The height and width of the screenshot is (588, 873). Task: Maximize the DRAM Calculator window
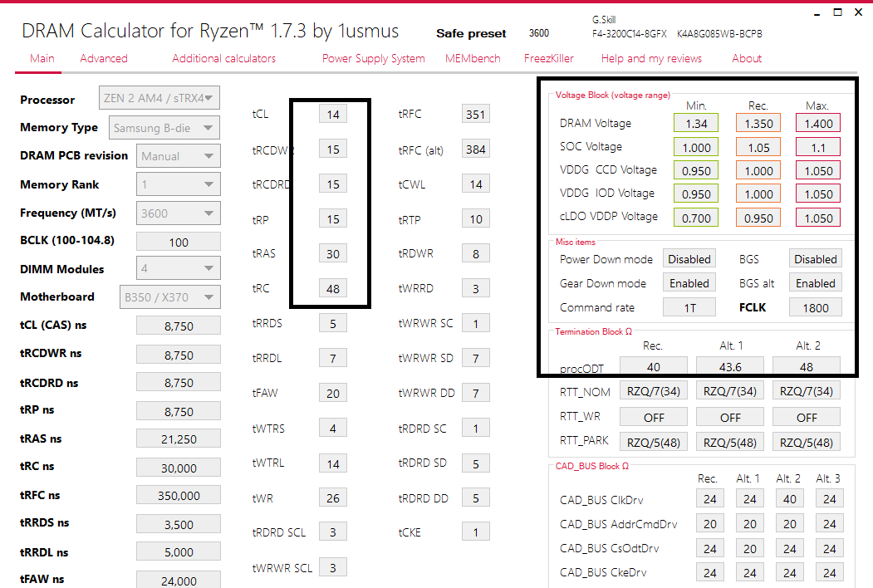coord(837,12)
